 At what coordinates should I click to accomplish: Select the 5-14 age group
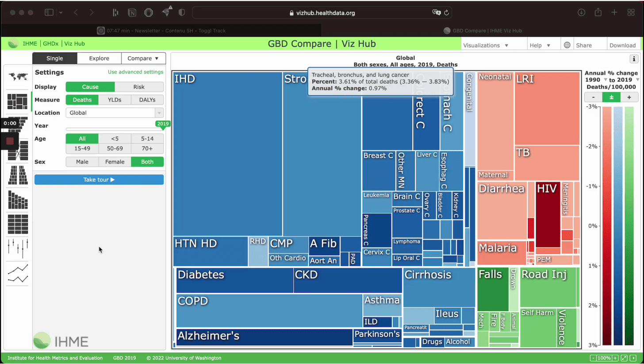[147, 139]
